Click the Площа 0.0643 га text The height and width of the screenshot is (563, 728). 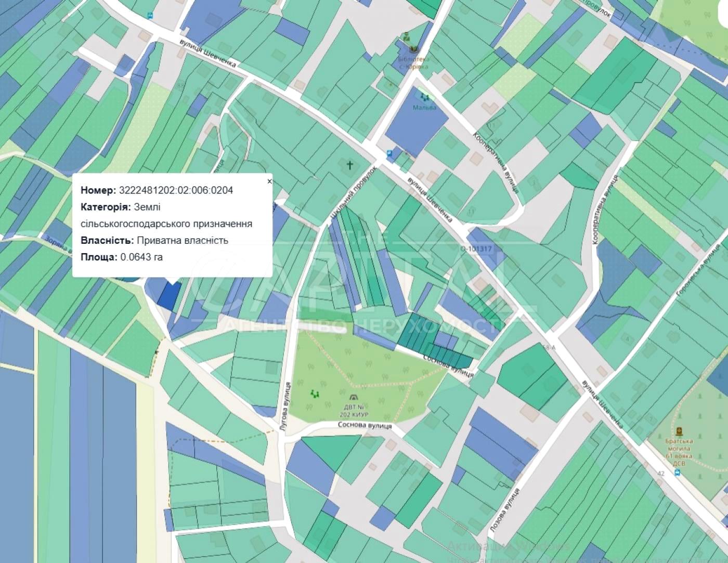[121, 257]
